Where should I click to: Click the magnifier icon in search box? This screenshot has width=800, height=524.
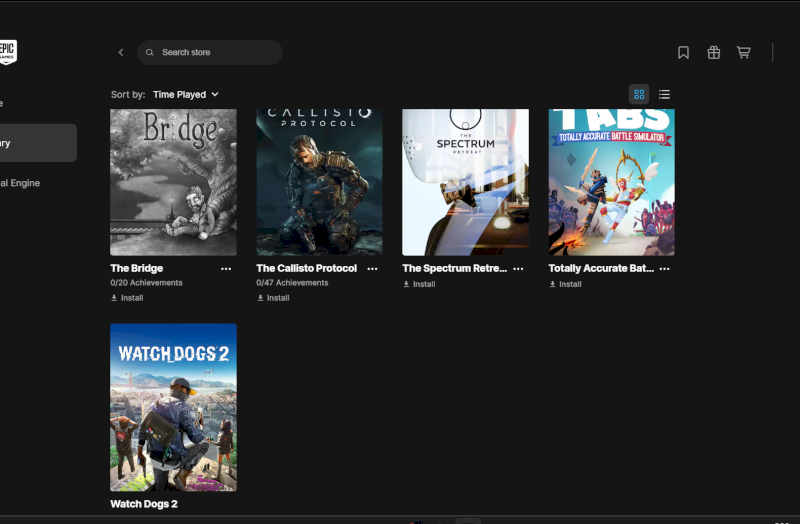point(149,53)
